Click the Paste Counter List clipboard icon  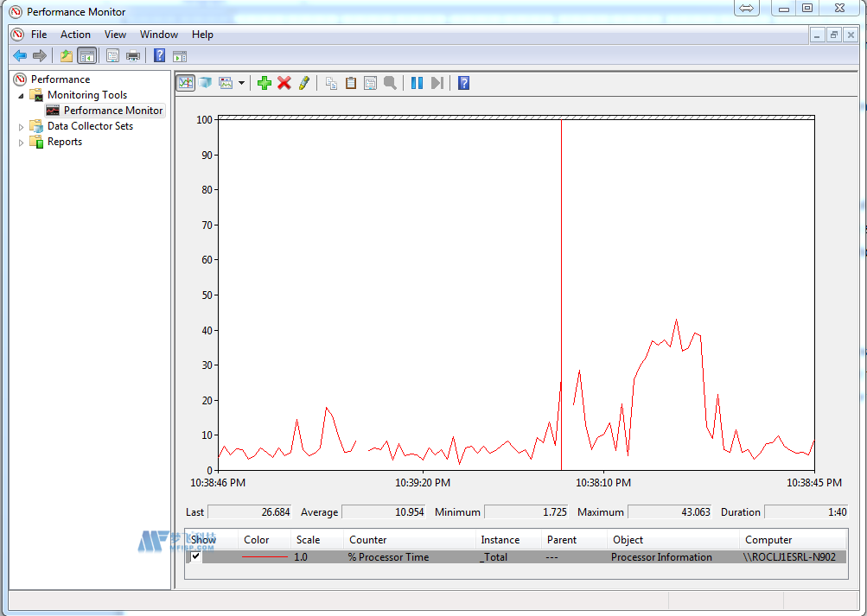tap(351, 83)
